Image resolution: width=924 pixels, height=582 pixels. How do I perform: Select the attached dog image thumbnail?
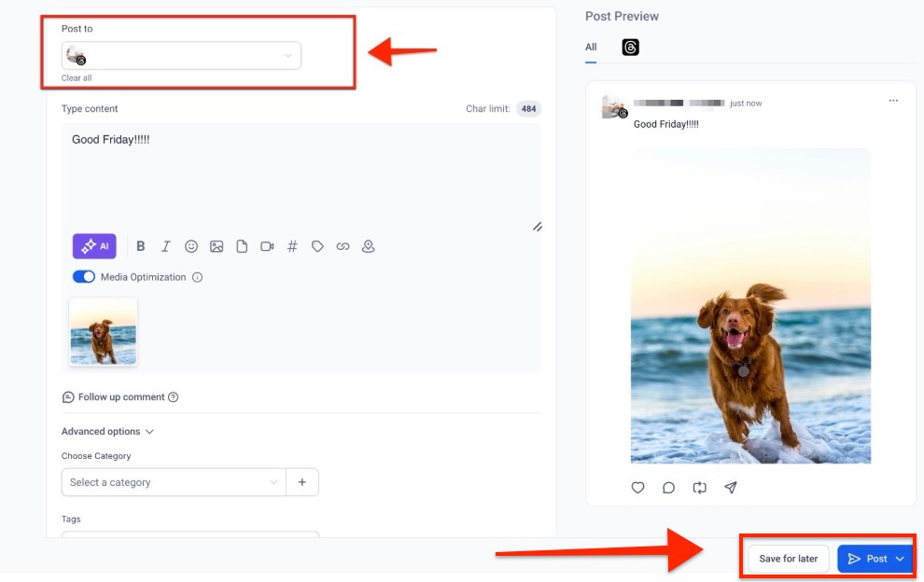(x=103, y=332)
